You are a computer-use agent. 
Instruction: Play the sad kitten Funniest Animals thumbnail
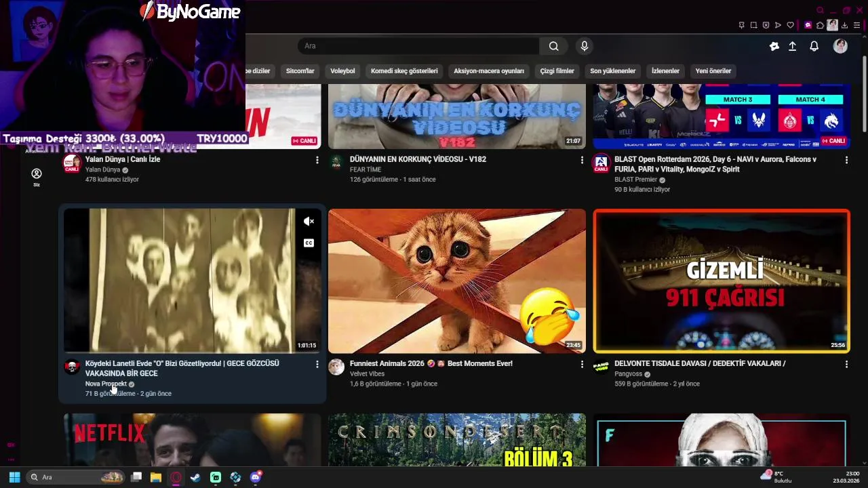point(457,281)
